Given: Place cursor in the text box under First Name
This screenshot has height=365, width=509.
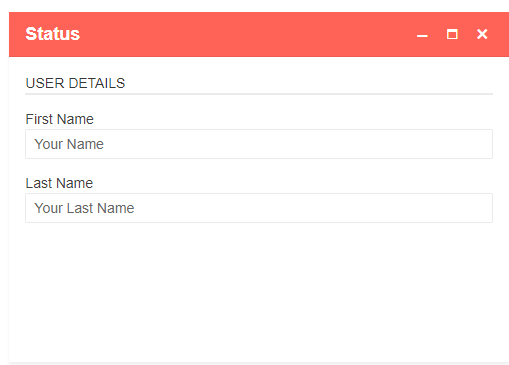Looking at the screenshot, I should coord(259,144).
